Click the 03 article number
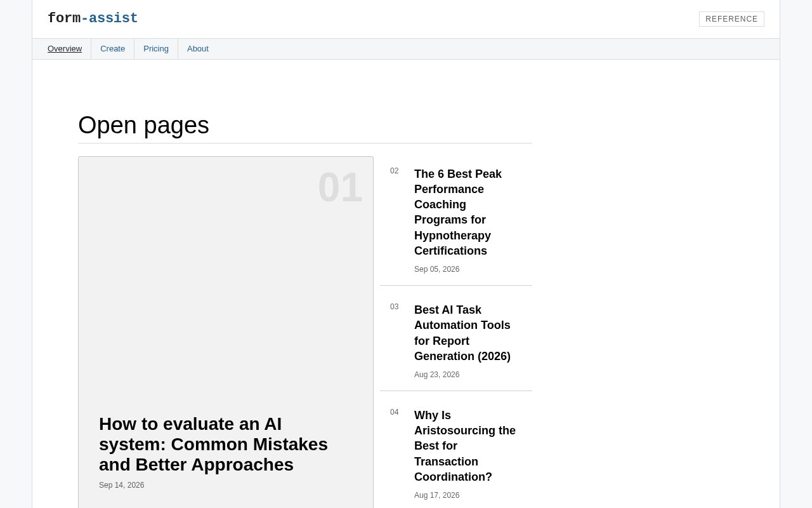 coord(395,307)
